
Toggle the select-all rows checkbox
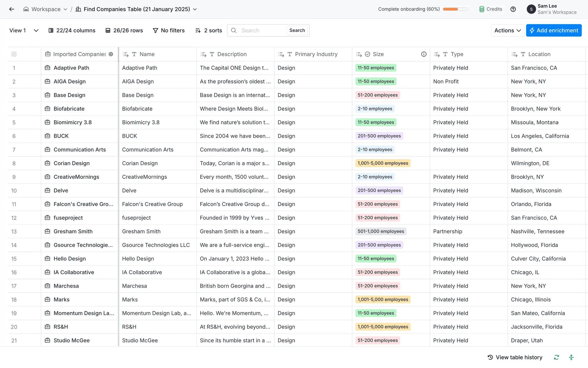(x=14, y=54)
